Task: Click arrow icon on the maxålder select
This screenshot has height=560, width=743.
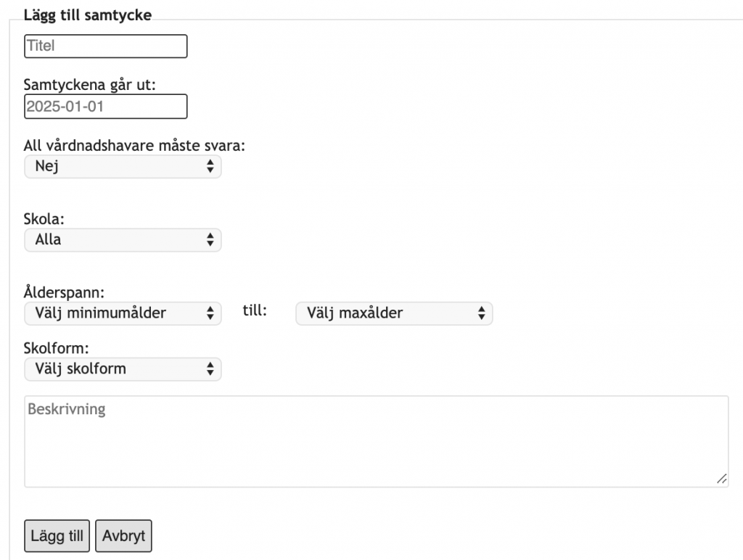Action: point(482,313)
